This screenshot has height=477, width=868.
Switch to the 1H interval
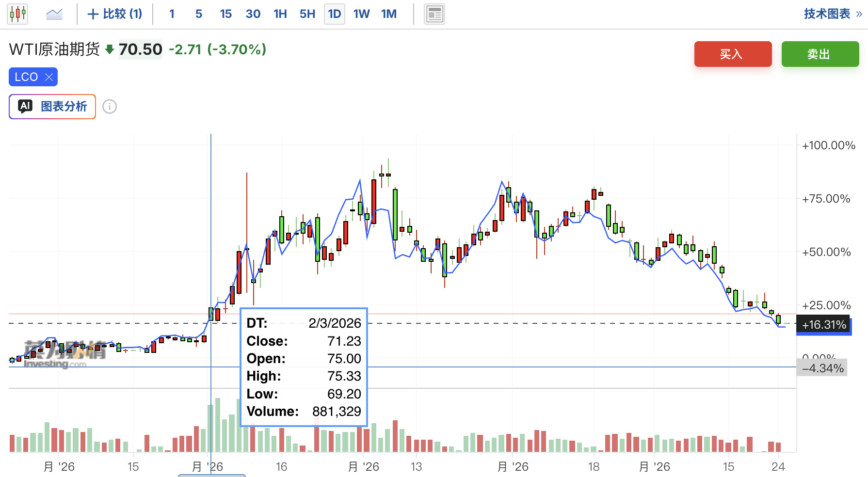click(x=280, y=14)
